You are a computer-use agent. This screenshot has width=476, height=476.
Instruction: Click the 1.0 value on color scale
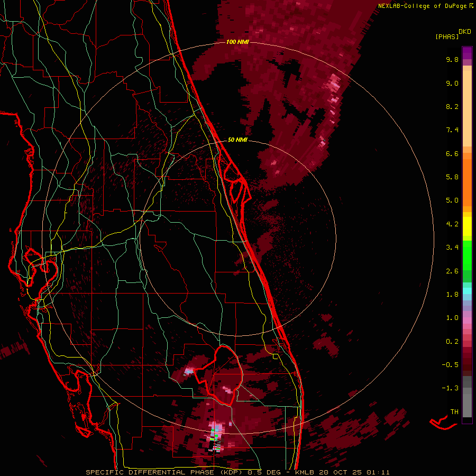[x=452, y=318]
